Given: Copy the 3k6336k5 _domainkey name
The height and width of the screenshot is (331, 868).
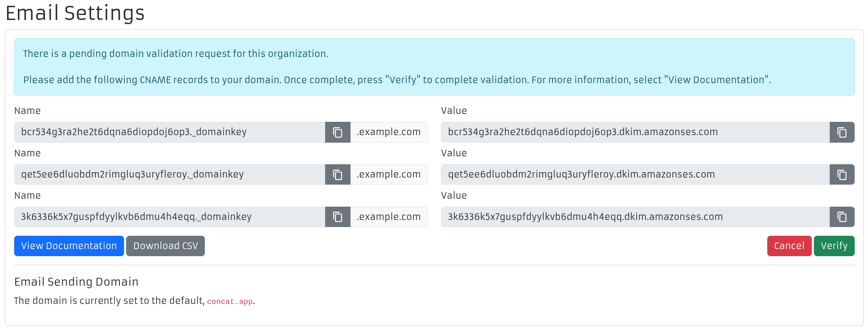Looking at the screenshot, I should point(338,217).
